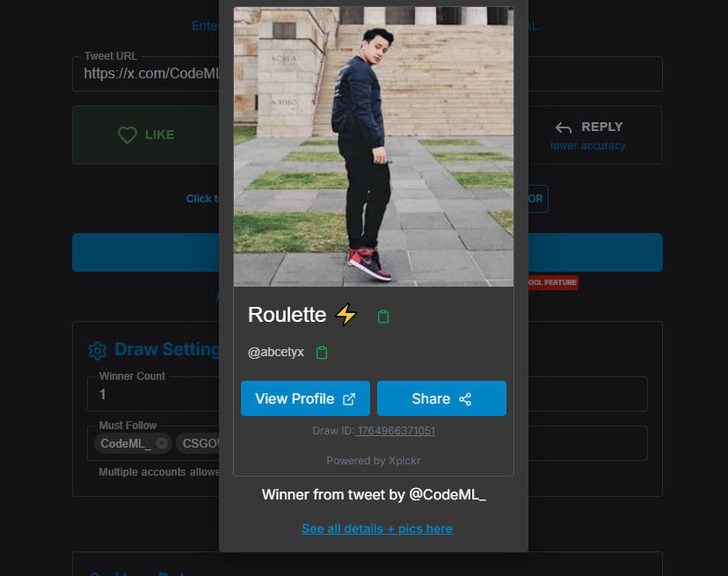Screen dimensions: 728x576
Task: Click the share nodes icon
Action: pyautogui.click(x=465, y=399)
